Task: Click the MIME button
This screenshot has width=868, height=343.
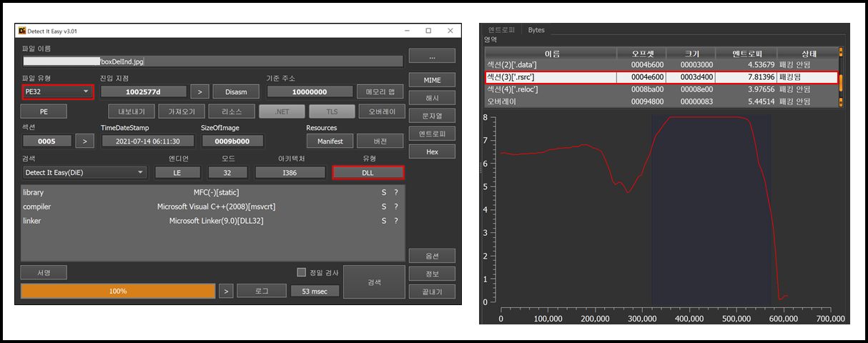Action: click(x=431, y=79)
